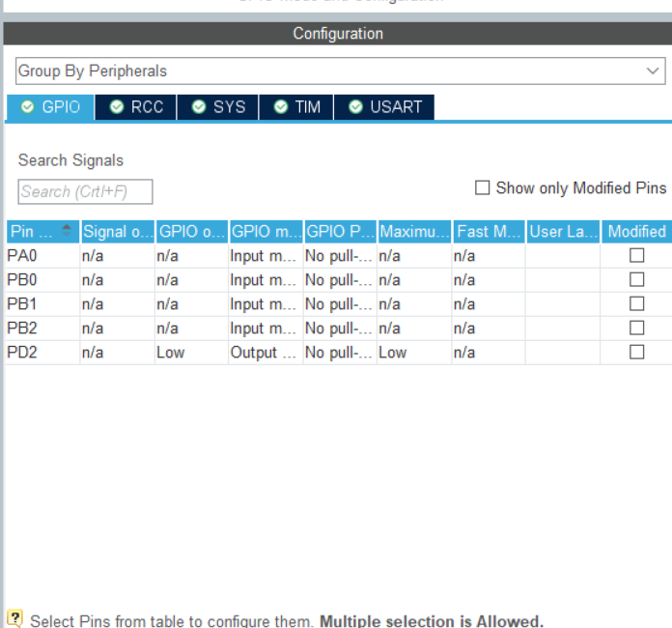This screenshot has height=628, width=672.
Task: Click the Low output level cell of PD2
Action: pyautogui.click(x=191, y=353)
